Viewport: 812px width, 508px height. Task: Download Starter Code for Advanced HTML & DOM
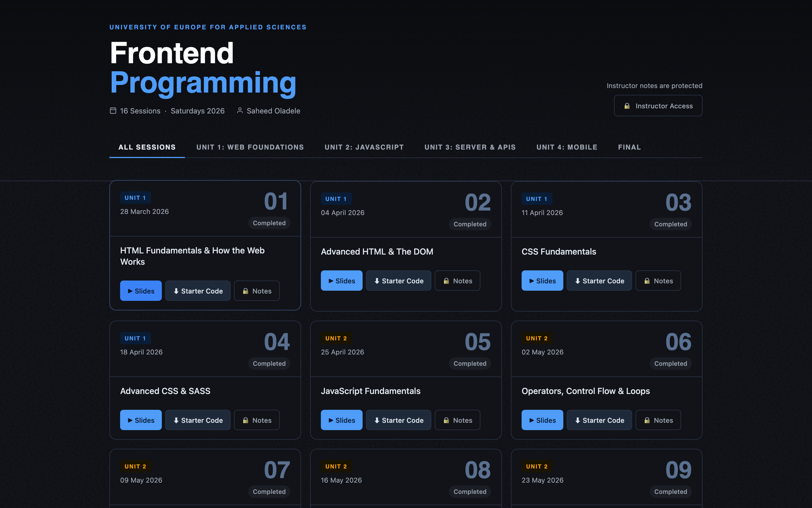coord(399,281)
